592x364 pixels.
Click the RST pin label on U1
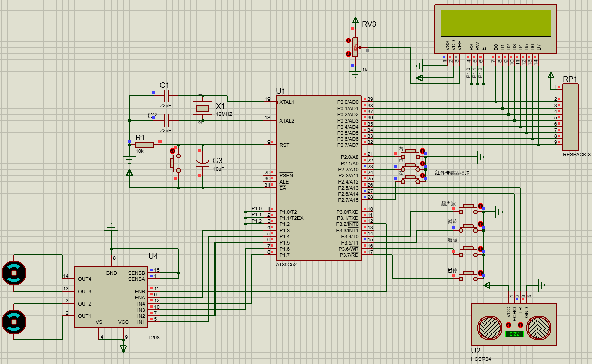pos(284,145)
